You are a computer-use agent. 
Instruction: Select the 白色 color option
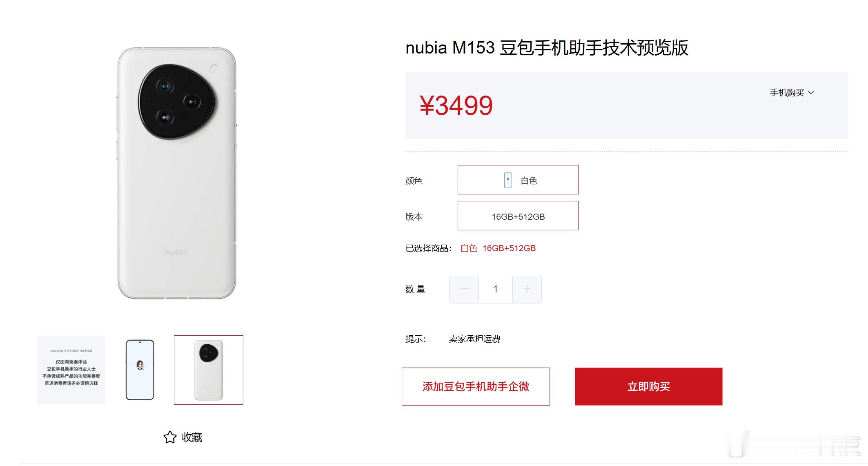(518, 180)
